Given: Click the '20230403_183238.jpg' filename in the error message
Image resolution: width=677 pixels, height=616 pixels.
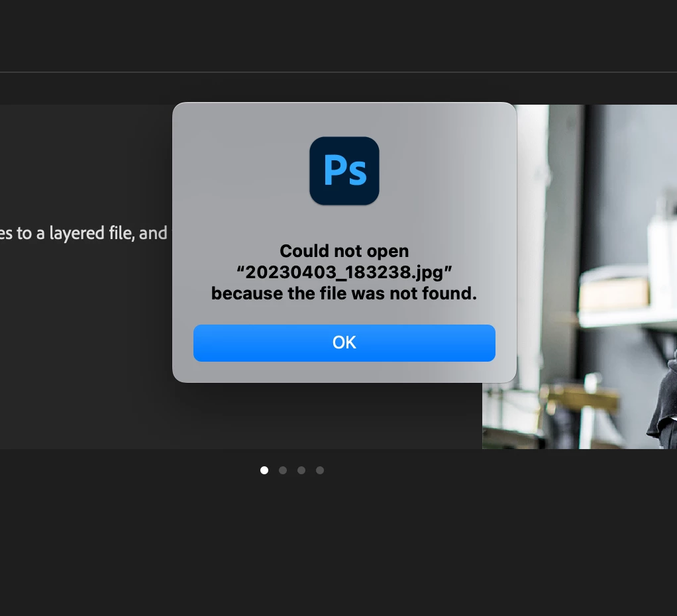Looking at the screenshot, I should (344, 272).
